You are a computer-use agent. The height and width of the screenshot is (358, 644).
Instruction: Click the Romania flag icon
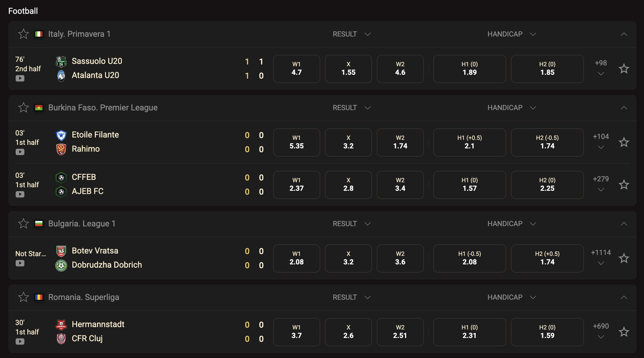[39, 297]
